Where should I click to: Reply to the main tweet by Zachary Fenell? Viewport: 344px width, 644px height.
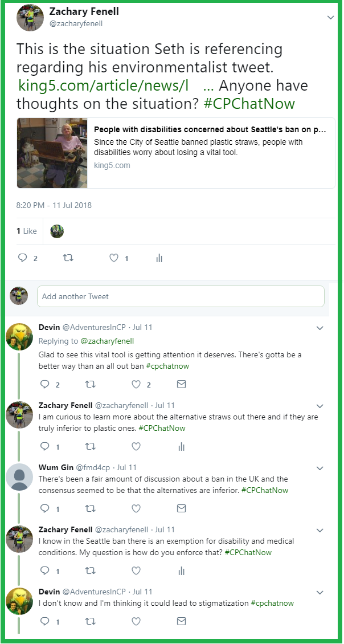[x=23, y=258]
